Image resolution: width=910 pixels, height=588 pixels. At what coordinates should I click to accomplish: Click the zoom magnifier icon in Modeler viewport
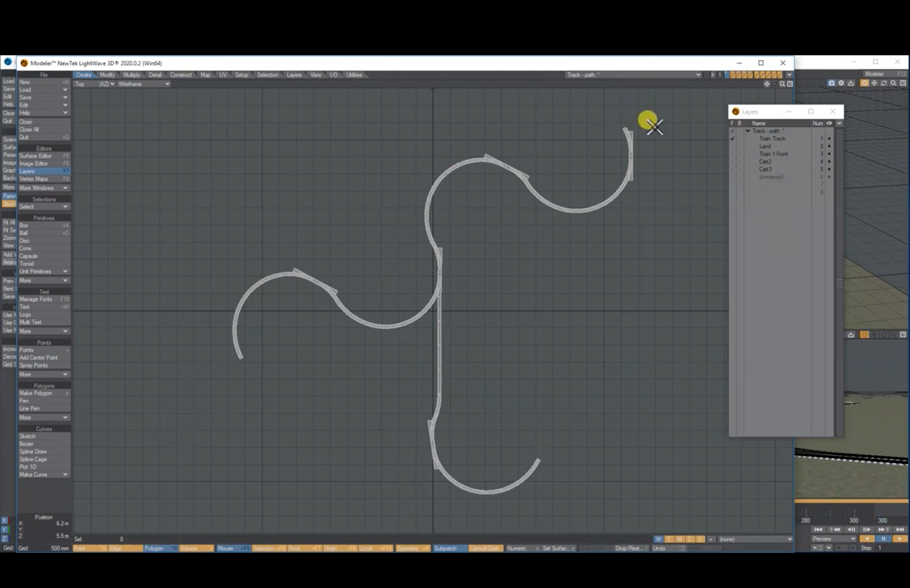(782, 84)
